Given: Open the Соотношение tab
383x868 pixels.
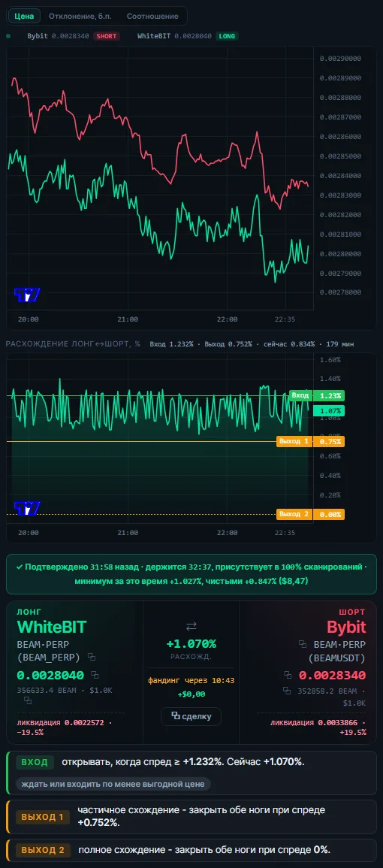Looking at the screenshot, I should (x=152, y=16).
